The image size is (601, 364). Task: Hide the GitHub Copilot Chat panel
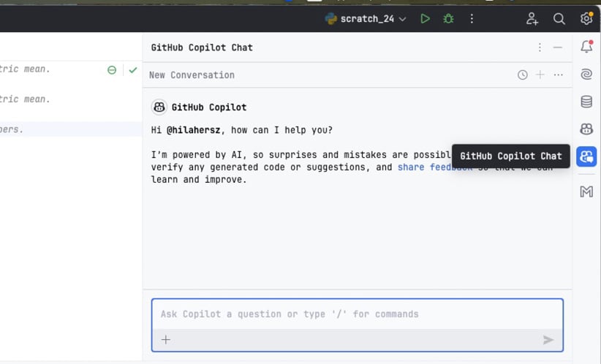pos(558,47)
